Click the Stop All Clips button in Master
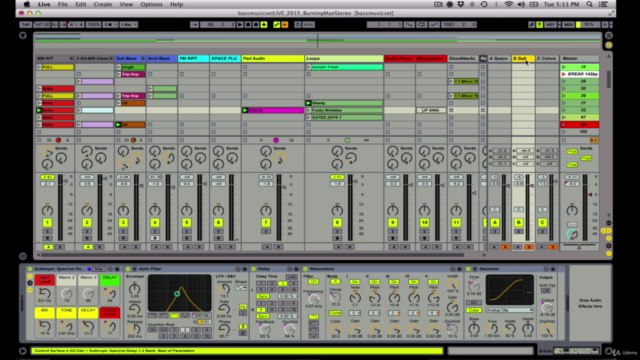This screenshot has width=640, height=360. pyautogui.click(x=564, y=140)
